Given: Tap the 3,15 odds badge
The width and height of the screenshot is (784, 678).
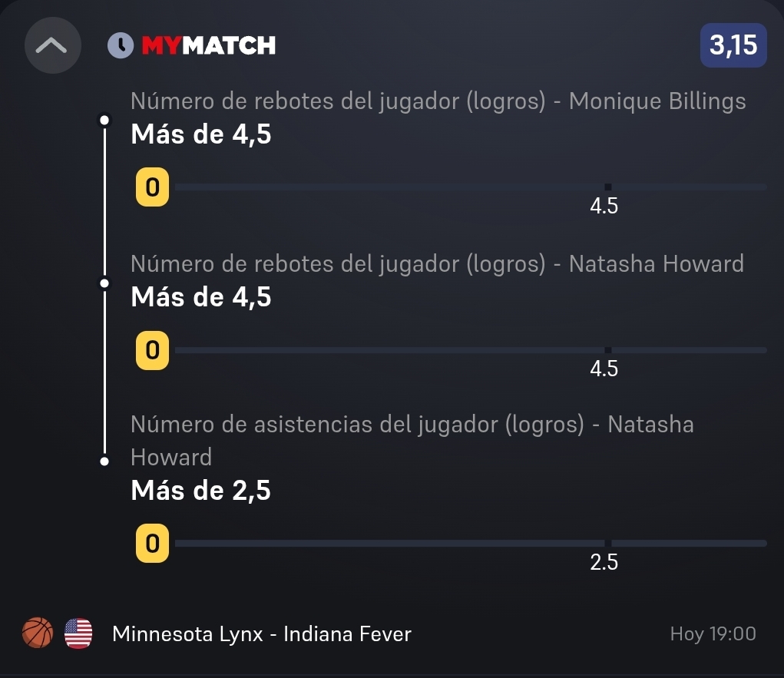Looking at the screenshot, I should point(733,45).
